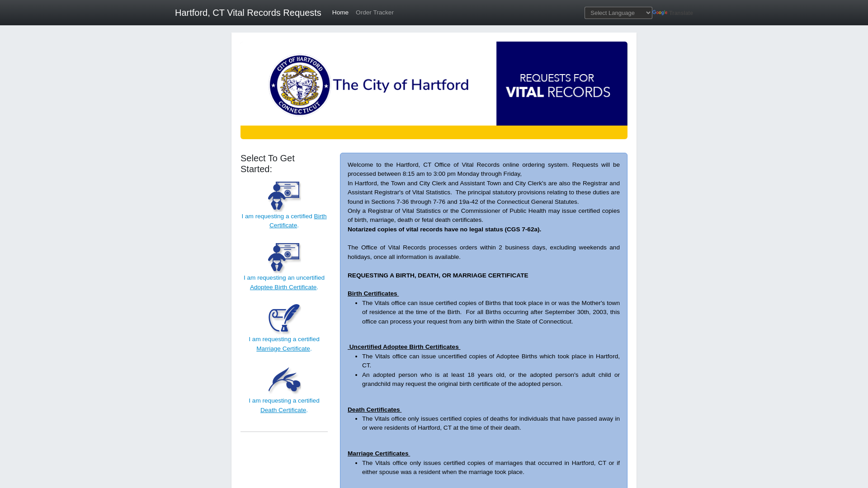This screenshot has height=488, width=868.
Task: Click the Death Certificate request icon
Action: tap(284, 379)
